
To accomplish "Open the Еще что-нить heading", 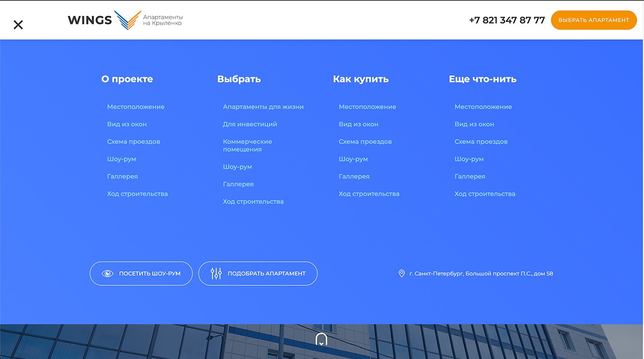I will click(x=483, y=79).
